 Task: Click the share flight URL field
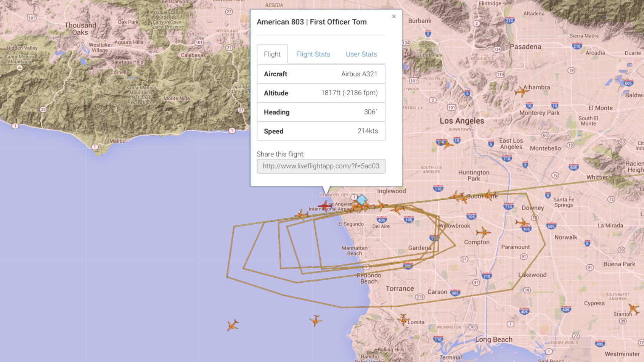(321, 166)
